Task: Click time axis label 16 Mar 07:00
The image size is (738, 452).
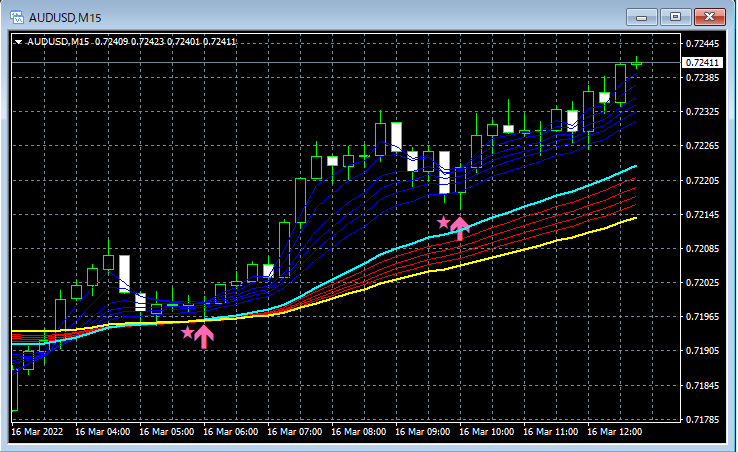Action: click(295, 432)
